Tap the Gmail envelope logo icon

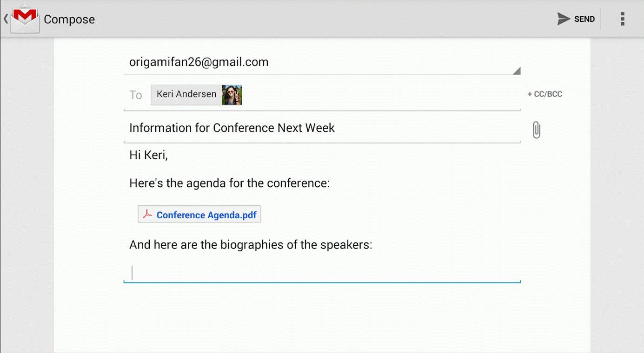click(25, 19)
